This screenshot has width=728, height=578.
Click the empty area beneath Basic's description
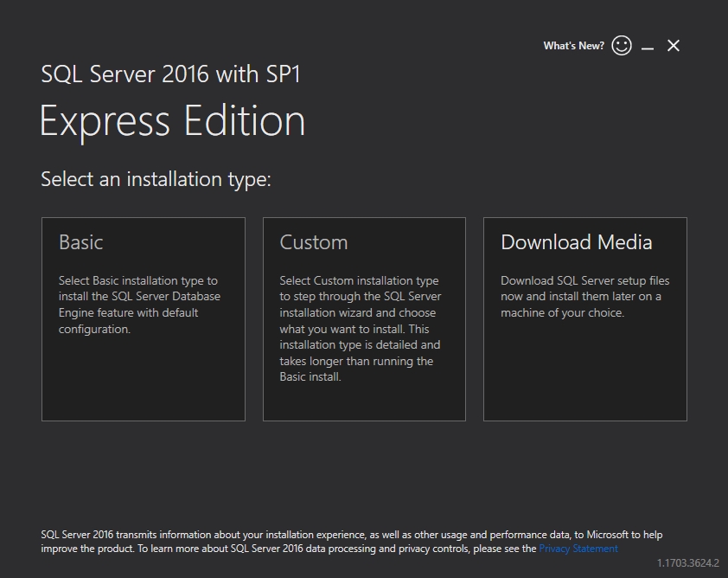(x=143, y=381)
